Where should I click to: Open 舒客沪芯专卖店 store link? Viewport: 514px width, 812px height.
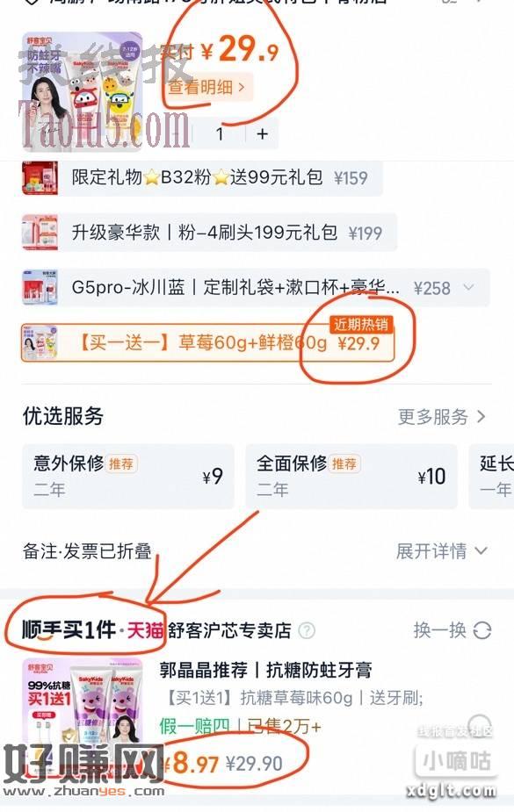click(x=229, y=630)
